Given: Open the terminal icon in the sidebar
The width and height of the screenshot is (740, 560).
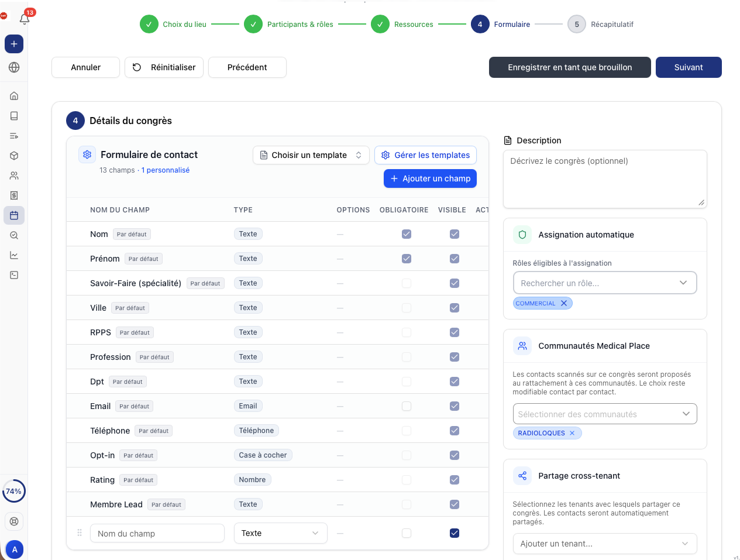Looking at the screenshot, I should pos(14,275).
